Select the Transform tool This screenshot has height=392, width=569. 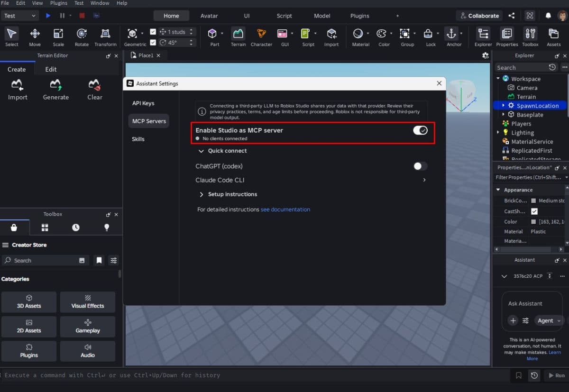coord(105,37)
